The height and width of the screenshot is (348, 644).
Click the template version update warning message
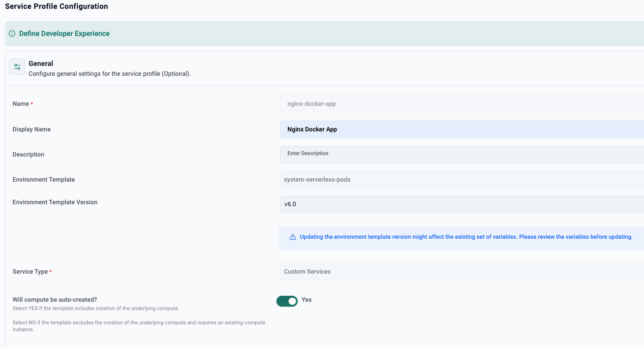[x=465, y=237]
